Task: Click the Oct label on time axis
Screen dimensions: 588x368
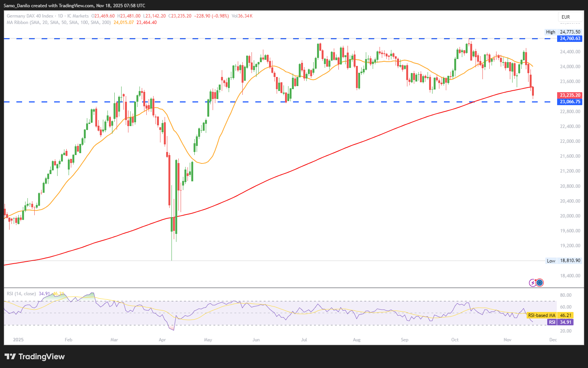Action: tap(455, 340)
